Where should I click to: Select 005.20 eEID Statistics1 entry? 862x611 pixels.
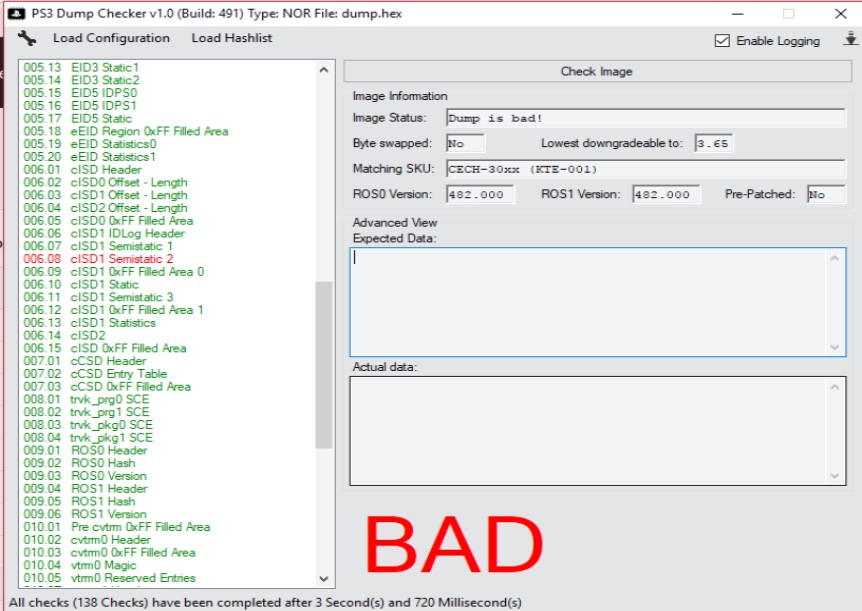point(90,156)
